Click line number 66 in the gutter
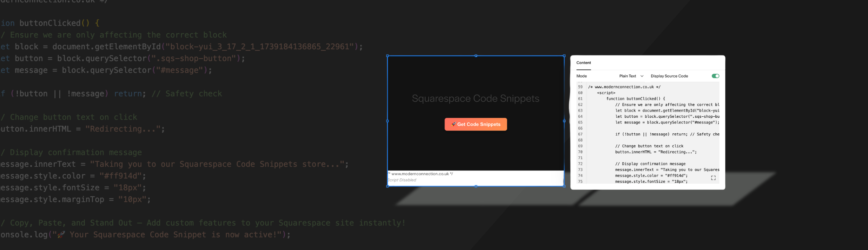 (580, 128)
